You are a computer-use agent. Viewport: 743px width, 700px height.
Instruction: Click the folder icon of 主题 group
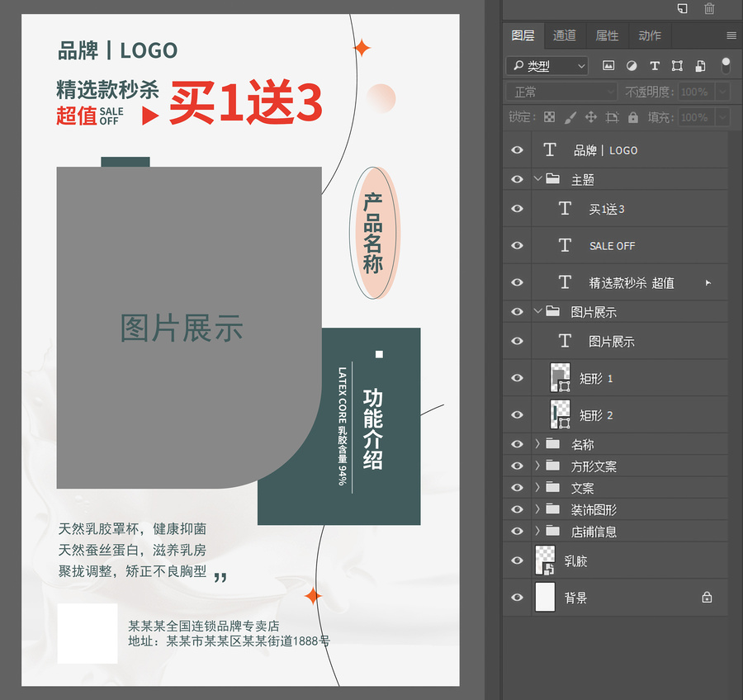[x=552, y=178]
